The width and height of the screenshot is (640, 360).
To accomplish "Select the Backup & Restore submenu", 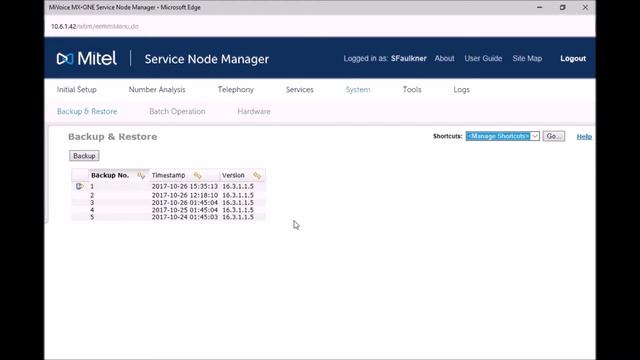I will click(87, 111).
